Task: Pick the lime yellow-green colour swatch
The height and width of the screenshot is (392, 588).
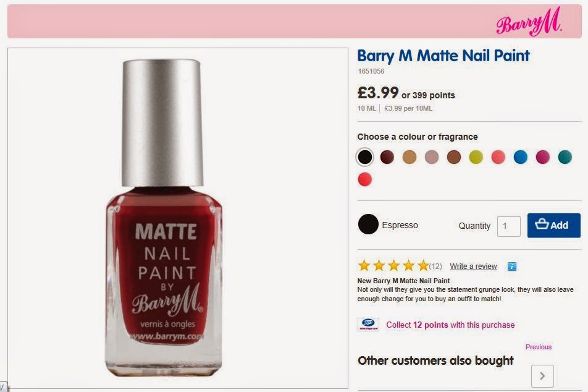Action: tap(476, 157)
